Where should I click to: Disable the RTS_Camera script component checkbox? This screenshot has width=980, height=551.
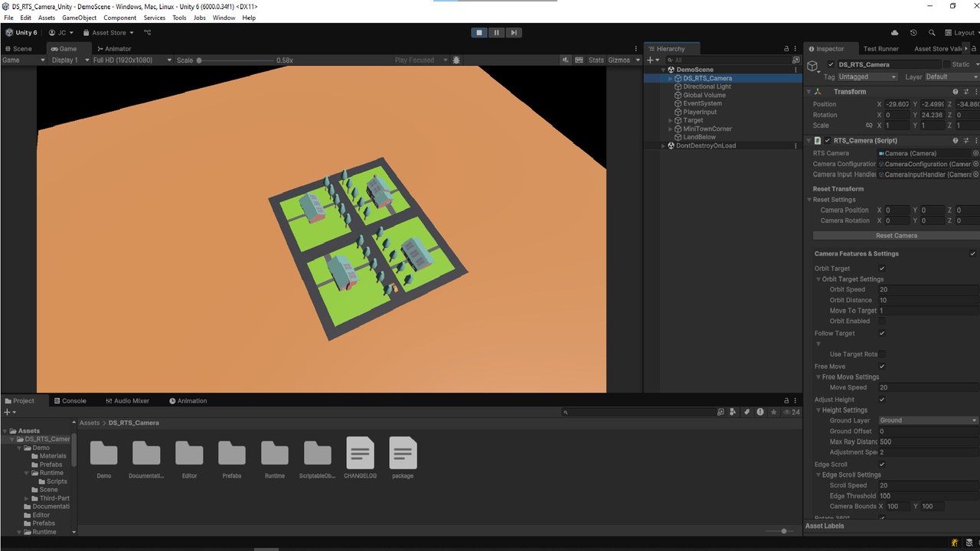coord(827,141)
